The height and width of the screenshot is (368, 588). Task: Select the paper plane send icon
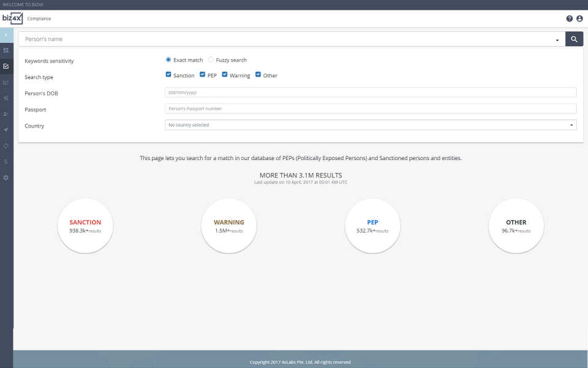click(6, 130)
